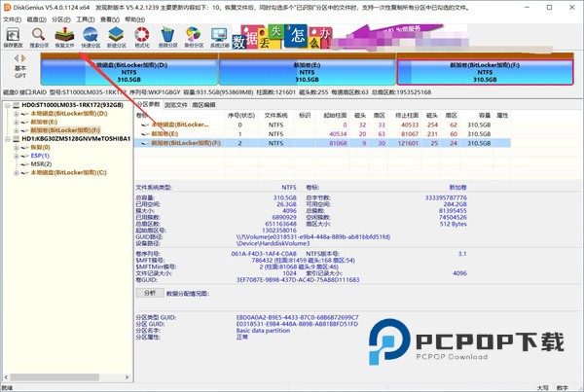The height and width of the screenshot is (392, 584).
Task: Select the 新加卷 (E:) block in disk map
Action: point(307,71)
